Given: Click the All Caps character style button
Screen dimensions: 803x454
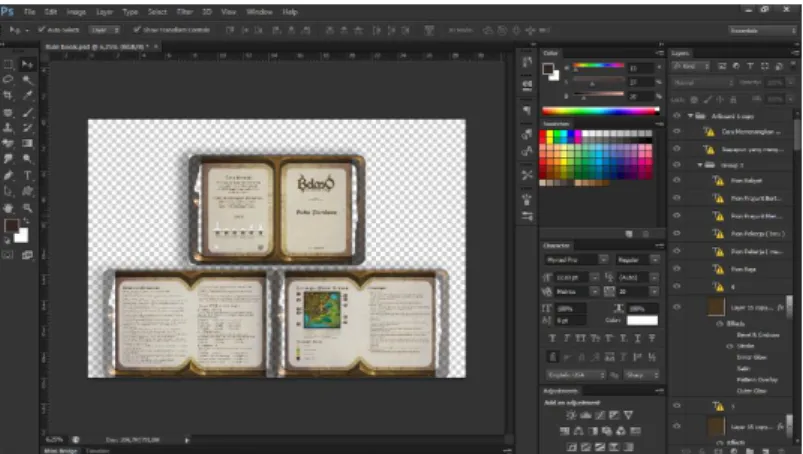Looking at the screenshot, I should pos(580,338).
